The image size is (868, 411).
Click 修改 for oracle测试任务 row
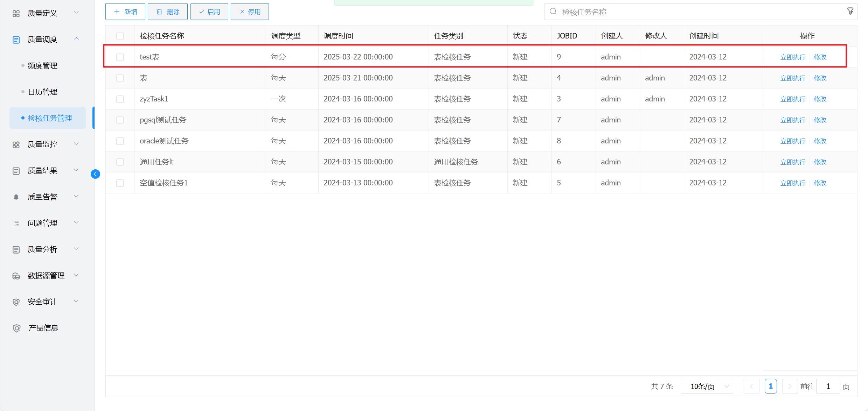point(820,141)
